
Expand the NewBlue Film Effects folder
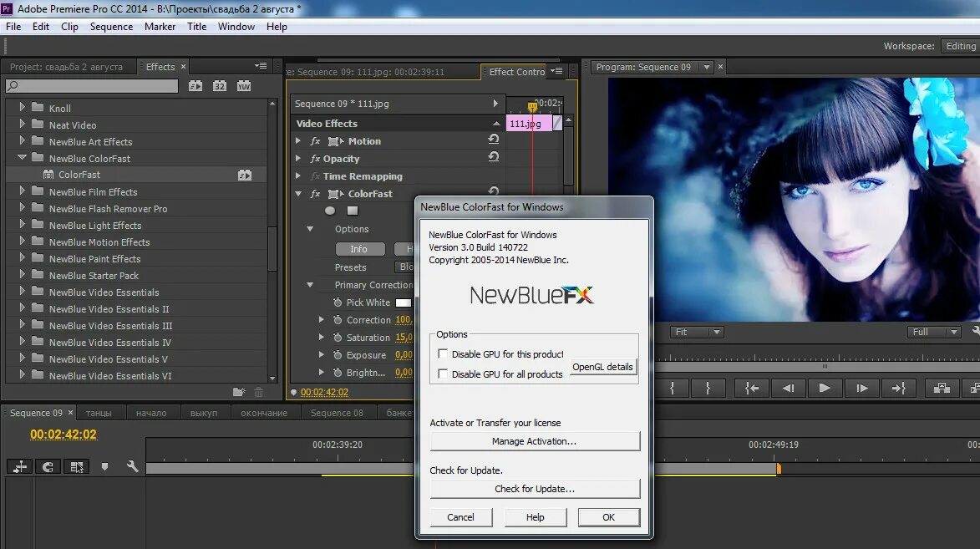click(x=22, y=191)
